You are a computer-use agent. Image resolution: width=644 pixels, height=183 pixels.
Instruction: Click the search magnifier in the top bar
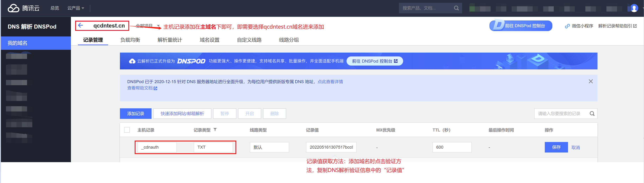(456, 8)
